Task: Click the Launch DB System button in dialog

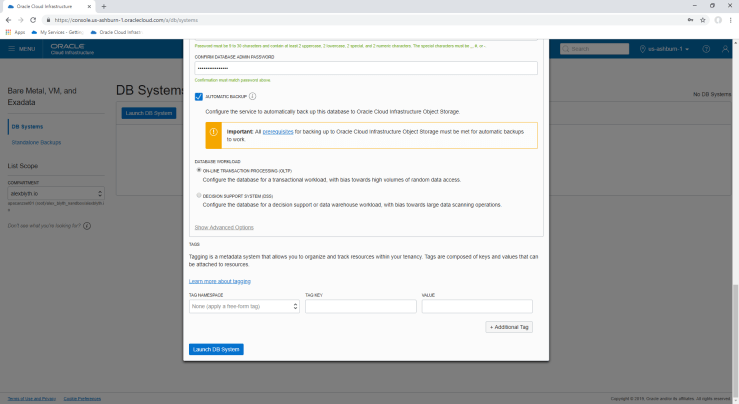Action: (x=216, y=349)
